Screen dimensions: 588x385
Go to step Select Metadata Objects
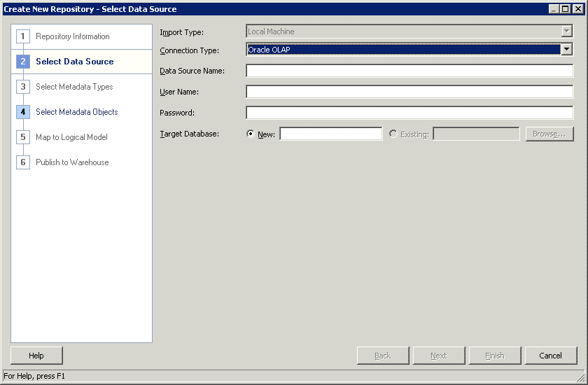click(x=77, y=112)
